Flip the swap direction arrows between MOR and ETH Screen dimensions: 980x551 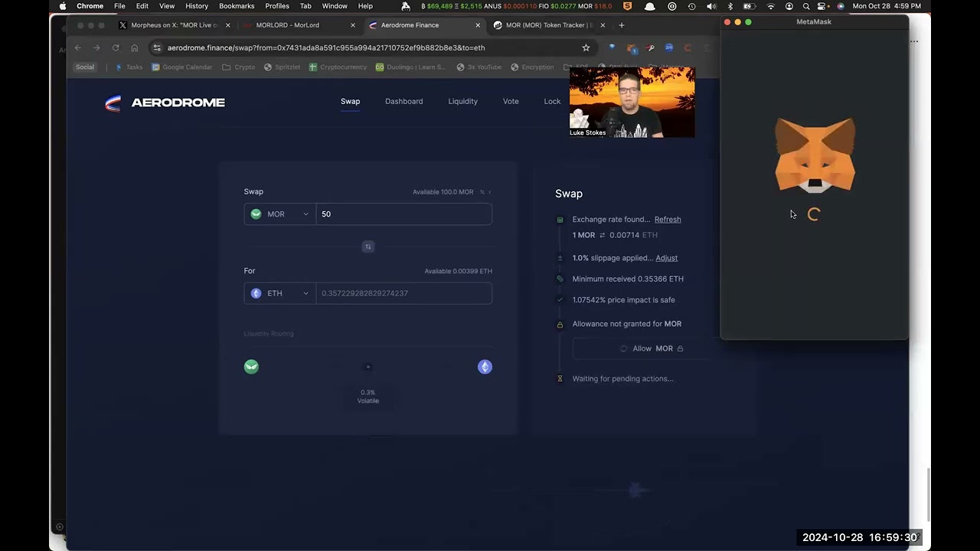click(x=368, y=246)
